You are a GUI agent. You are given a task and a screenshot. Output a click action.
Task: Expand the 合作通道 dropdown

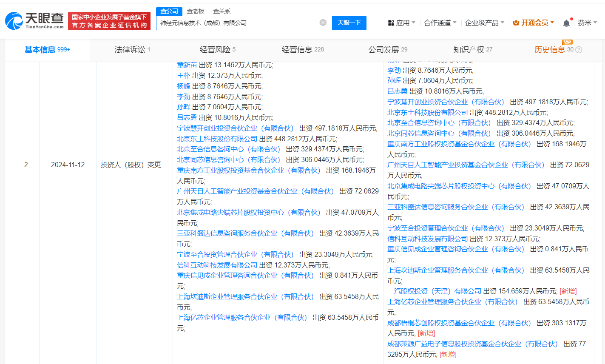pyautogui.click(x=440, y=23)
